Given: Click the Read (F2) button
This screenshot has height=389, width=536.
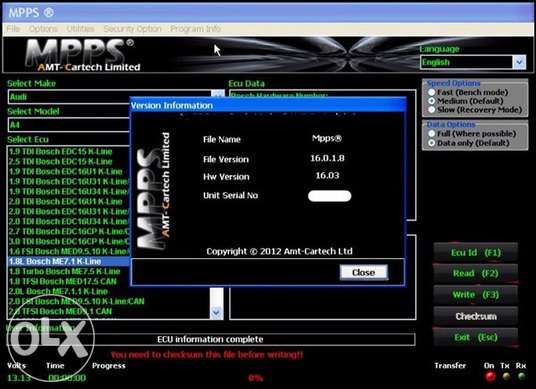Looking at the screenshot, I should point(475,273).
